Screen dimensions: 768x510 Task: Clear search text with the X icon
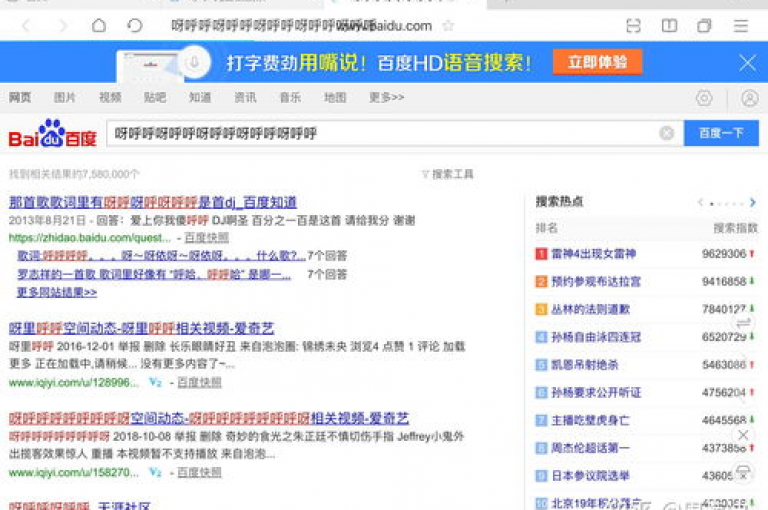(667, 133)
